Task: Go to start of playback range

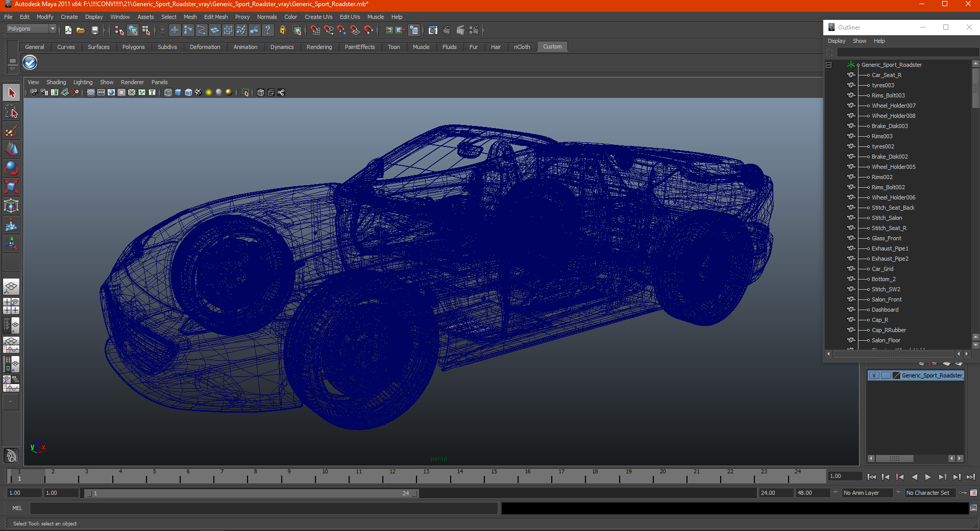Action: [871, 477]
